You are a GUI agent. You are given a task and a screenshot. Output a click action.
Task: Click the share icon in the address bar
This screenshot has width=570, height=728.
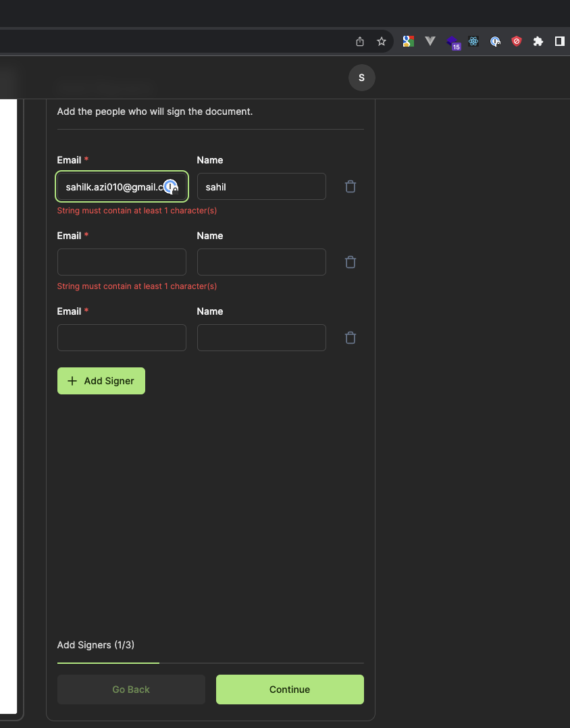[x=359, y=41]
